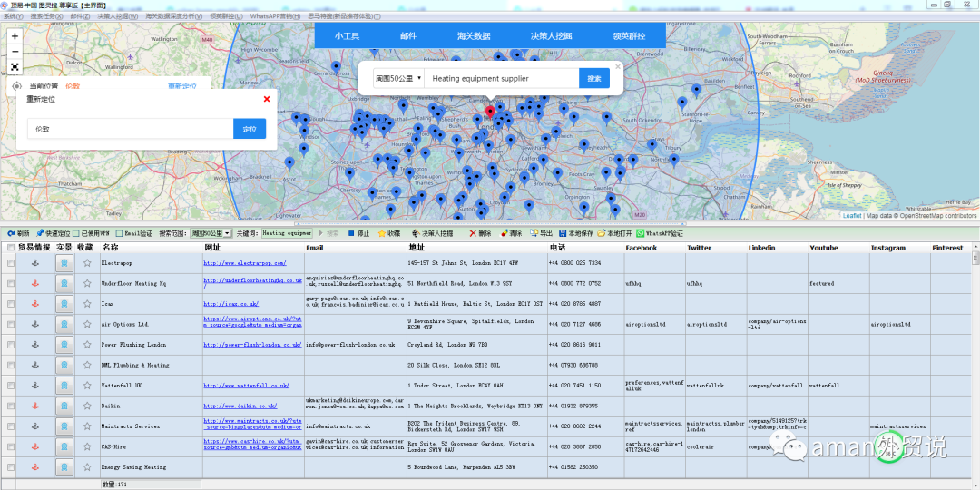Click the 快速定位 quick locate icon

coord(53,233)
